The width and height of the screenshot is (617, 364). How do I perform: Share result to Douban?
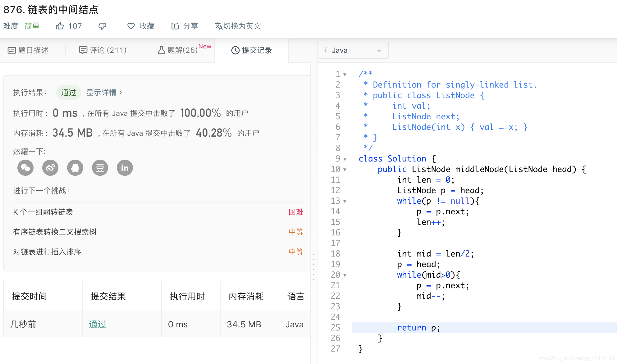click(100, 168)
